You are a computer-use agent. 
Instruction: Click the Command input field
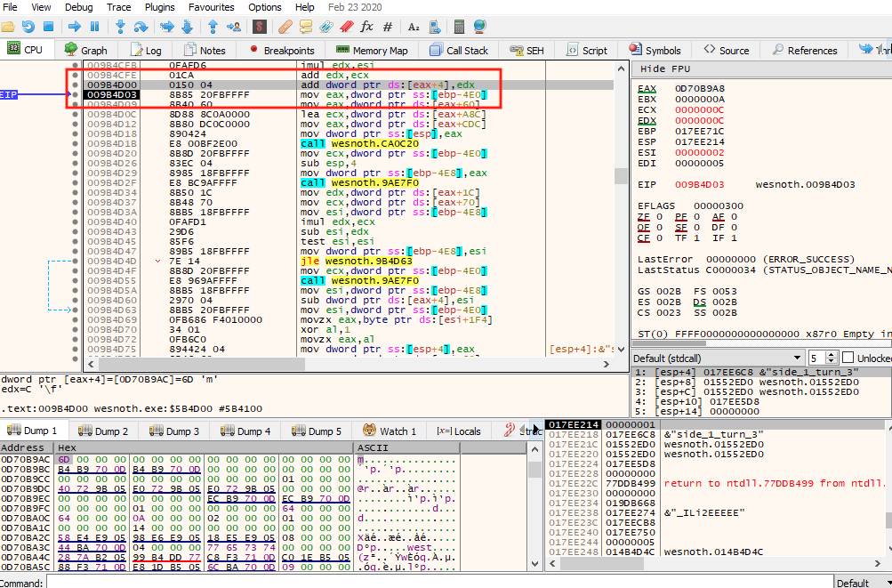(x=439, y=583)
